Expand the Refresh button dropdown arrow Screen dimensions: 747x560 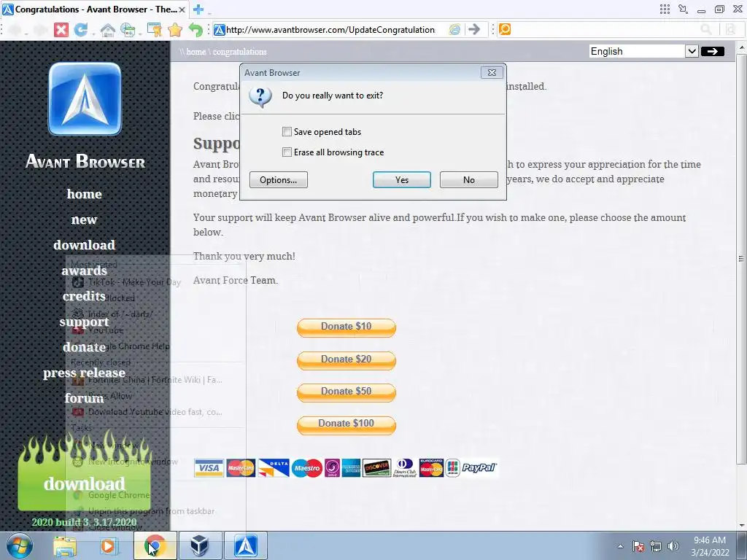click(x=93, y=34)
